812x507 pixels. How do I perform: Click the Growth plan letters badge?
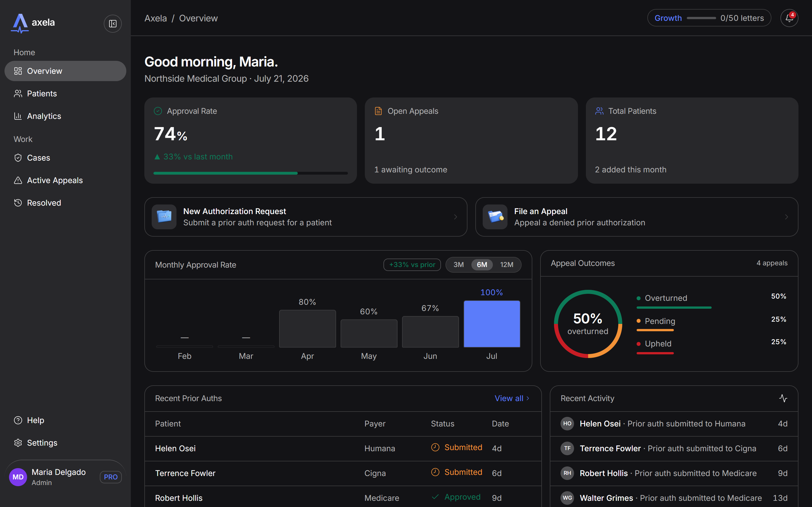(709, 18)
